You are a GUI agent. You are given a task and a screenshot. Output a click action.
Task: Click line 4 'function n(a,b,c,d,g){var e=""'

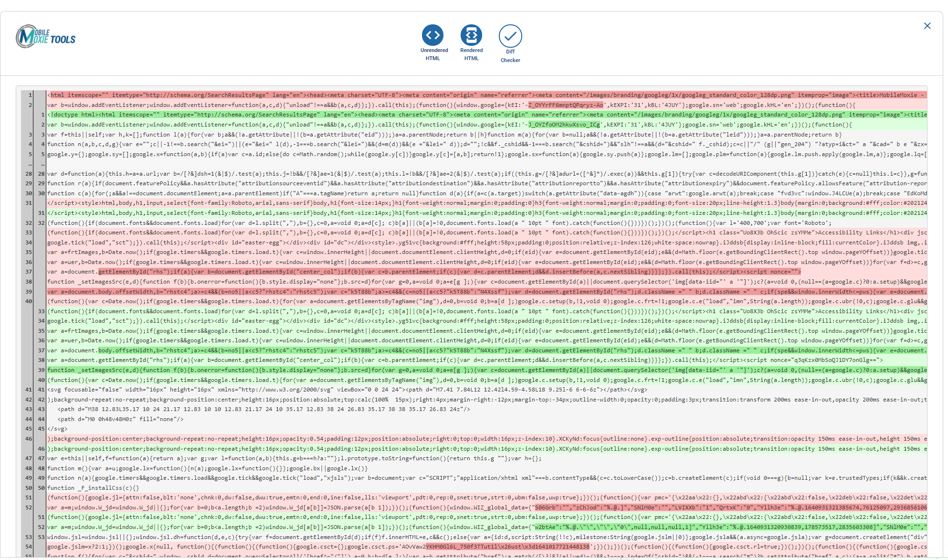(487, 144)
